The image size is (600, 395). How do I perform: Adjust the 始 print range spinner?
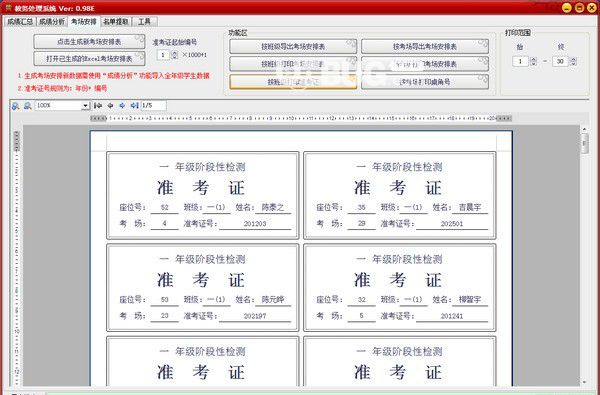pyautogui.click(x=534, y=61)
